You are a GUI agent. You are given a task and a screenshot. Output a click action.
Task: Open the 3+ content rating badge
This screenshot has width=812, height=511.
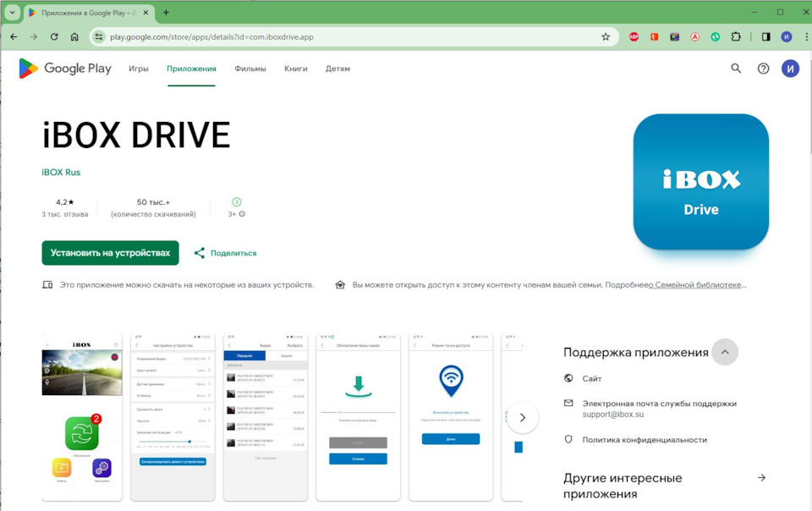click(x=236, y=202)
